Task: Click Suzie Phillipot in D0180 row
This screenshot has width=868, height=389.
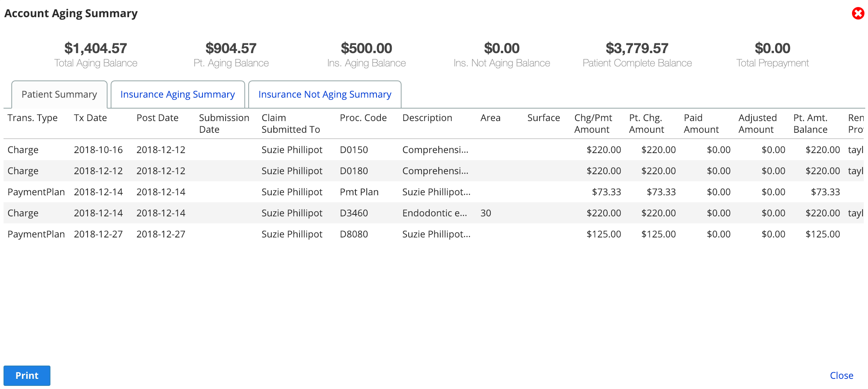Action: [x=292, y=171]
